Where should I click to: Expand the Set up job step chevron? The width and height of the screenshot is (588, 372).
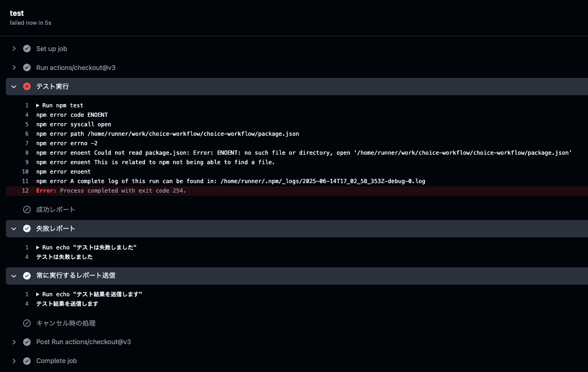[14, 48]
